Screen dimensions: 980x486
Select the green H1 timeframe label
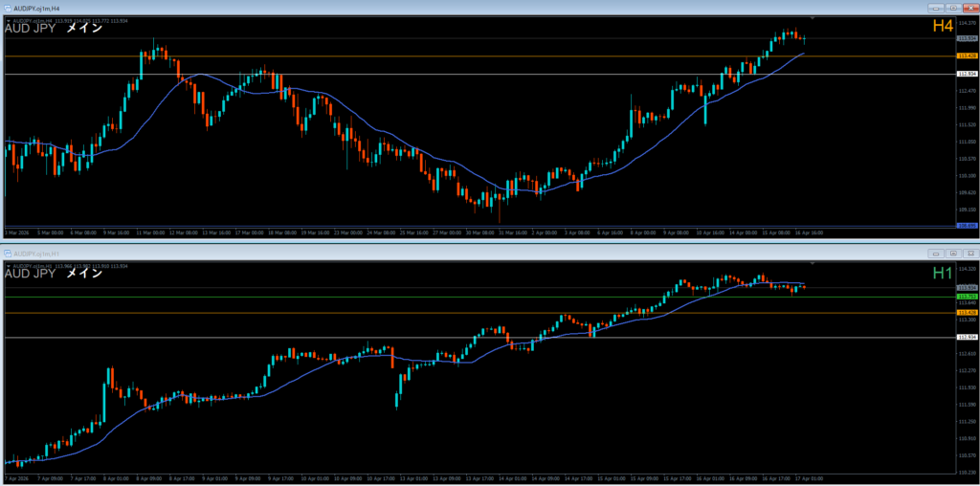coord(943,273)
